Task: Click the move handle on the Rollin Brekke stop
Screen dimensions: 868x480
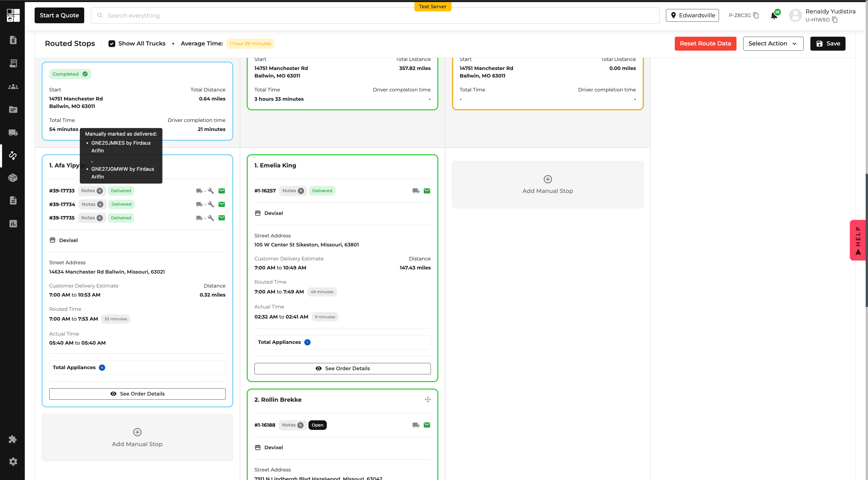Action: [x=428, y=399]
